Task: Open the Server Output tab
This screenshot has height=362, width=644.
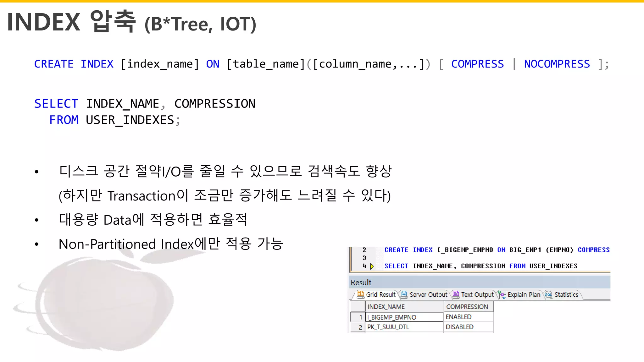Action: point(425,295)
